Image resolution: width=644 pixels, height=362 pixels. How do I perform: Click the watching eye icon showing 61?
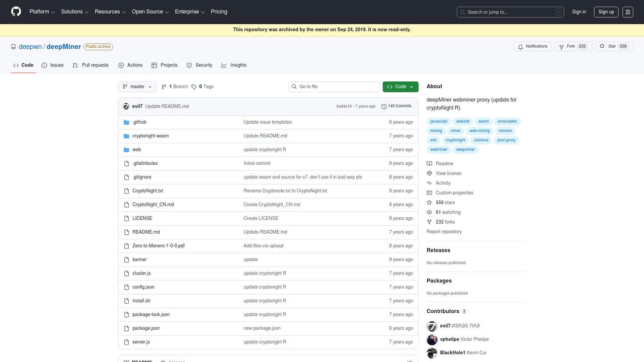click(430, 212)
